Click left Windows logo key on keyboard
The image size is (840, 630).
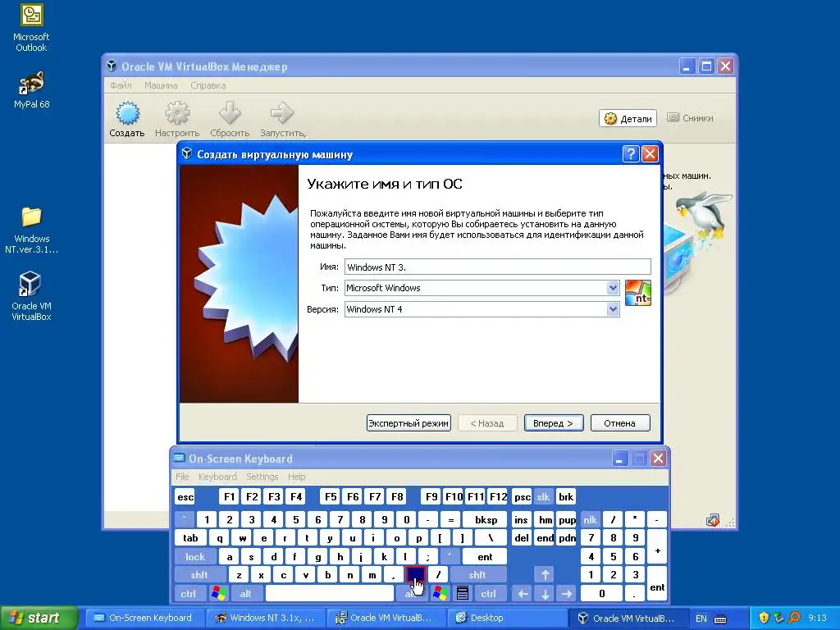pyautogui.click(x=219, y=594)
